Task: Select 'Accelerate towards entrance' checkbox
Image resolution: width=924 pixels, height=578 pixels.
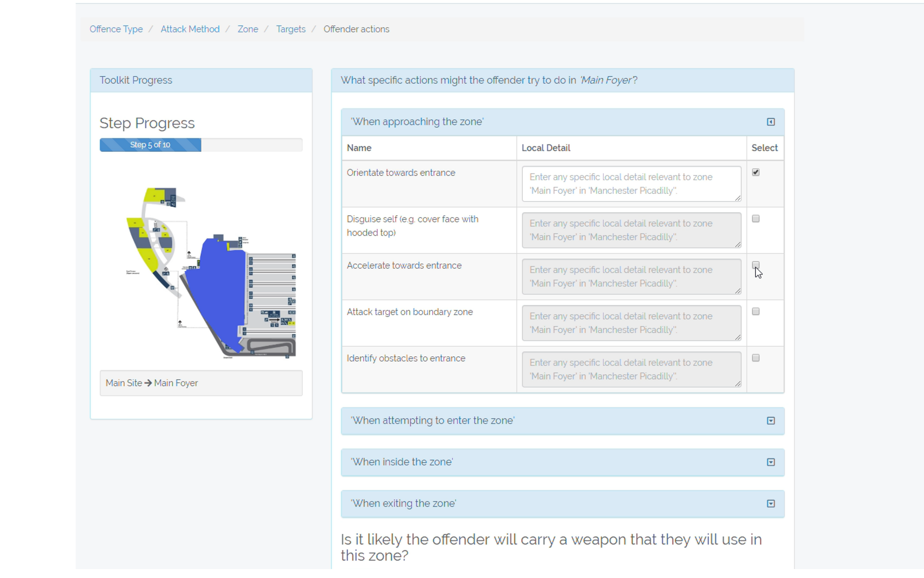Action: 755,265
